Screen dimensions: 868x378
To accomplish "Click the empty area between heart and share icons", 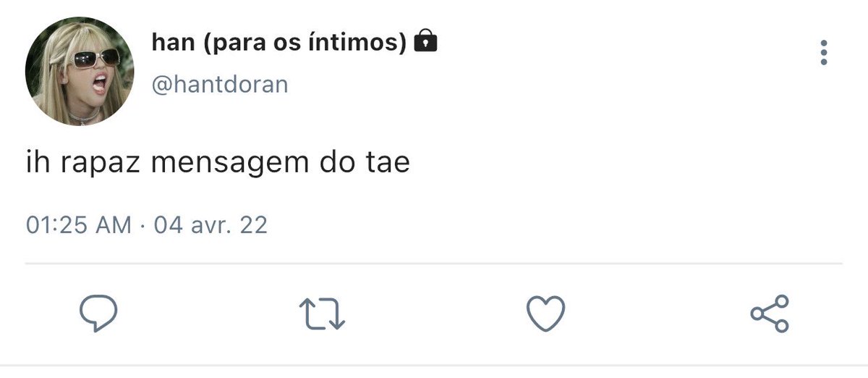I will click(x=657, y=314).
